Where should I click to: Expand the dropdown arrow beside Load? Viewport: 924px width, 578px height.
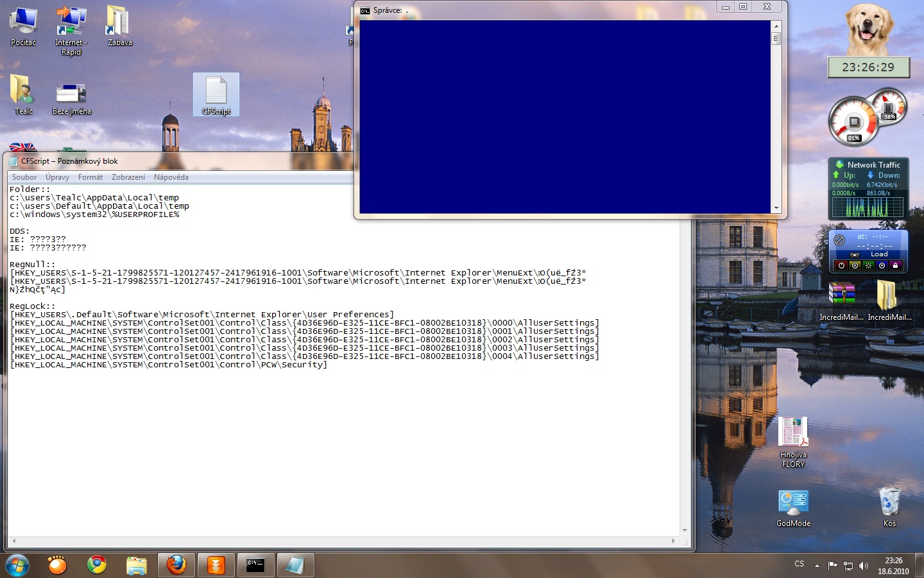pos(854,255)
